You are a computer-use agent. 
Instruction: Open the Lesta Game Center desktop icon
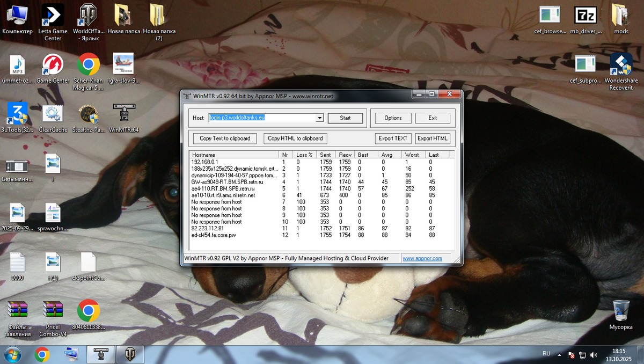tap(53, 16)
